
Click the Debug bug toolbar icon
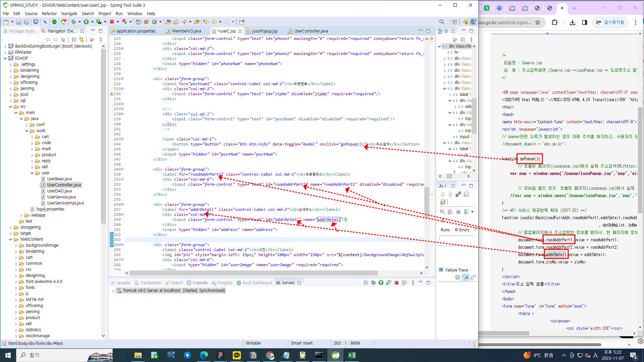tap(73, 22)
